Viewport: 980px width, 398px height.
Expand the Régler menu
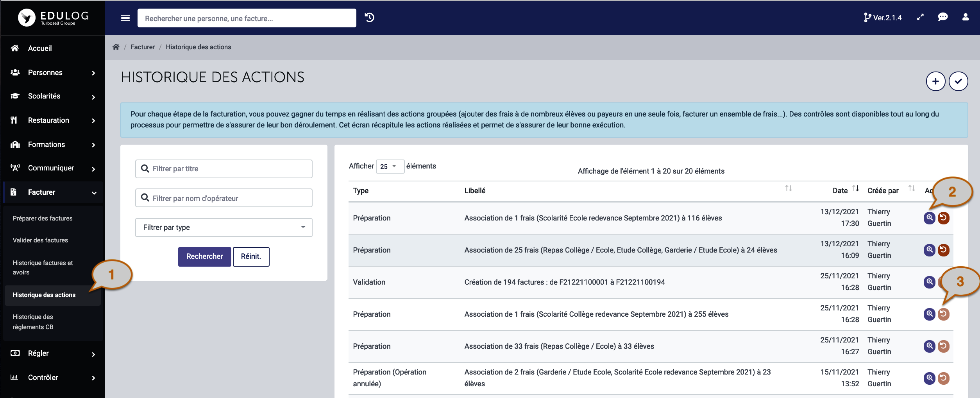pyautogui.click(x=52, y=353)
